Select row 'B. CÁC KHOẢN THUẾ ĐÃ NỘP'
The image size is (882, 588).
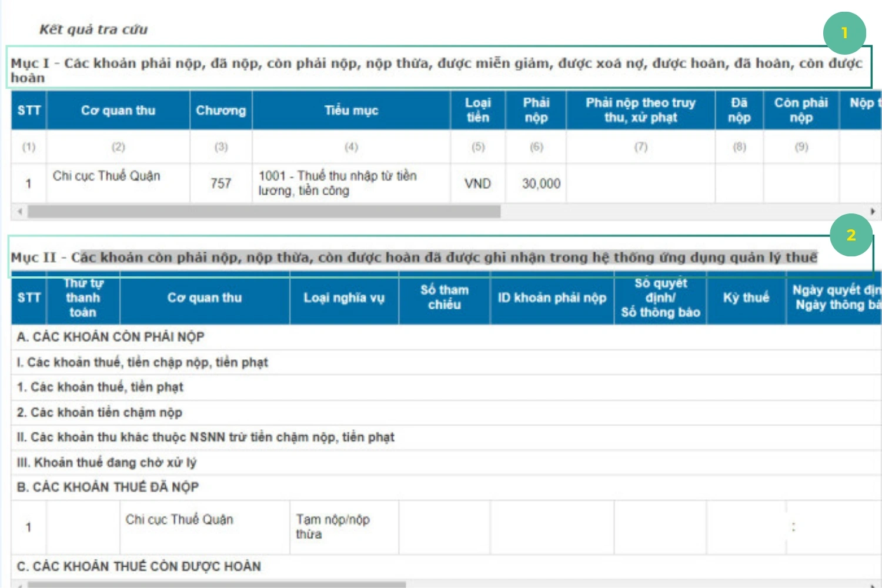[x=446, y=487]
